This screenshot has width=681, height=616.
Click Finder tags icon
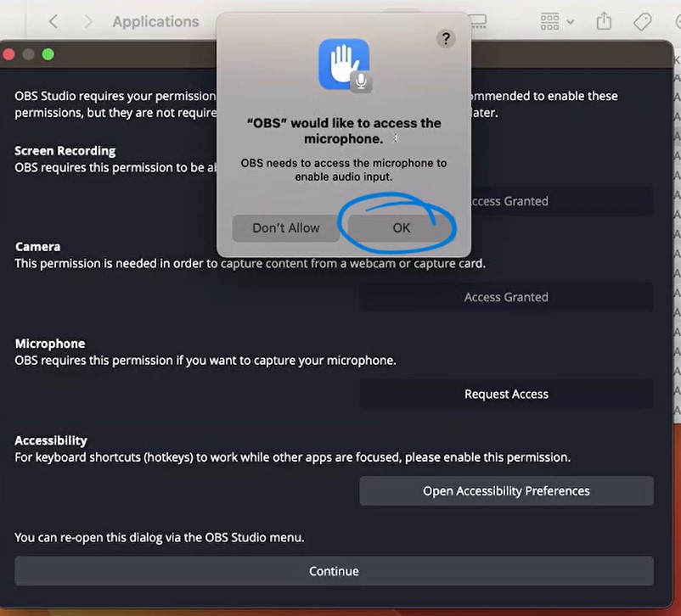(642, 21)
